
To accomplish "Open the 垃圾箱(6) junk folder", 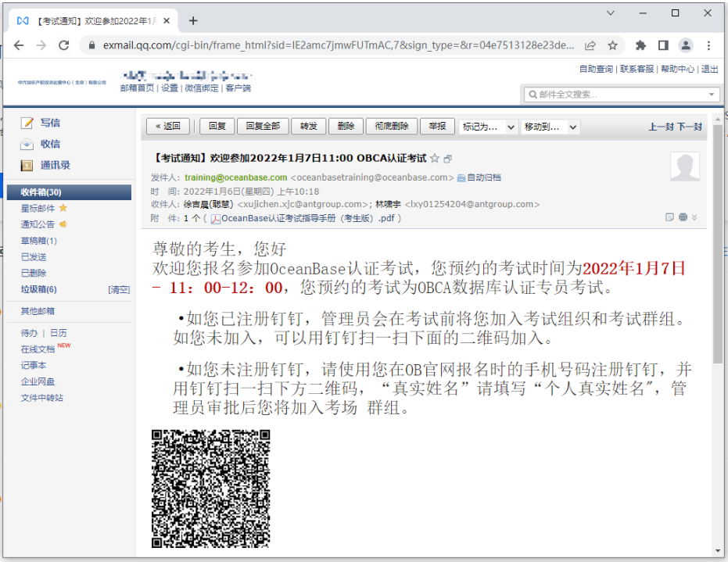I will (39, 289).
